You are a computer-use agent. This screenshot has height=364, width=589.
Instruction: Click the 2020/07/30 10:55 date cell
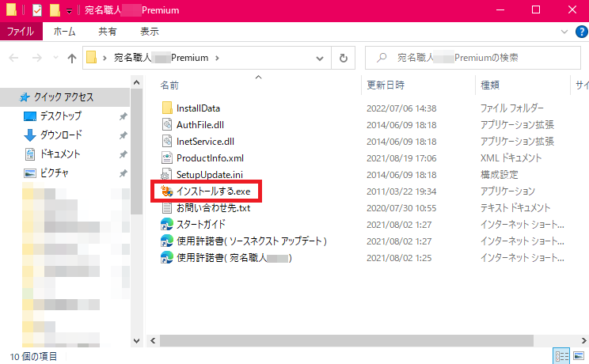pos(401,208)
